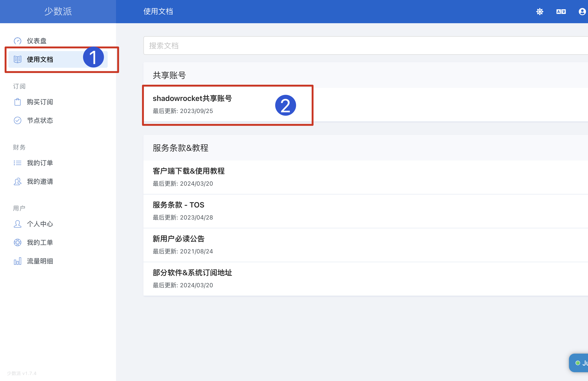The height and width of the screenshot is (381, 588).
Task: Go to the 购买订阅 page
Action: tap(40, 102)
